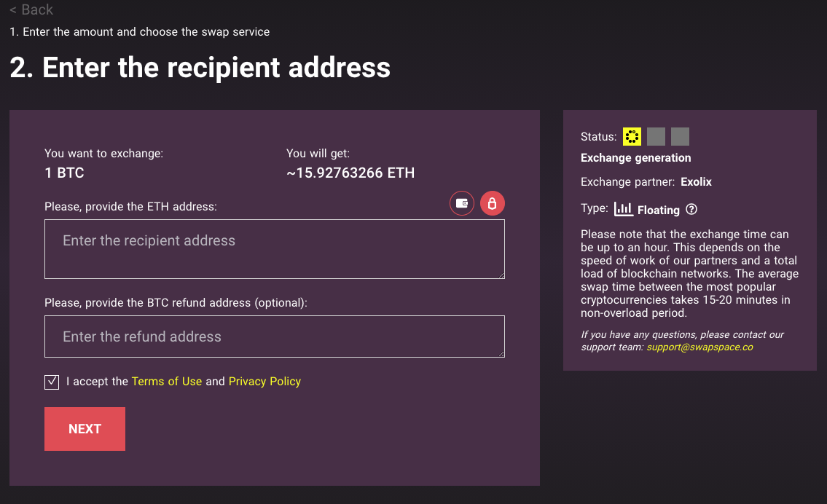Click the red lock icon button
The width and height of the screenshot is (827, 504).
click(492, 203)
